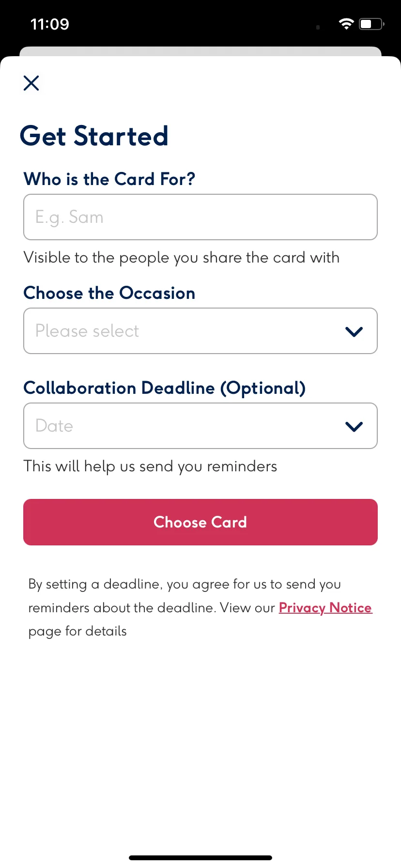Tap the deadline agreement disclaimer paragraph

pyautogui.click(x=200, y=607)
